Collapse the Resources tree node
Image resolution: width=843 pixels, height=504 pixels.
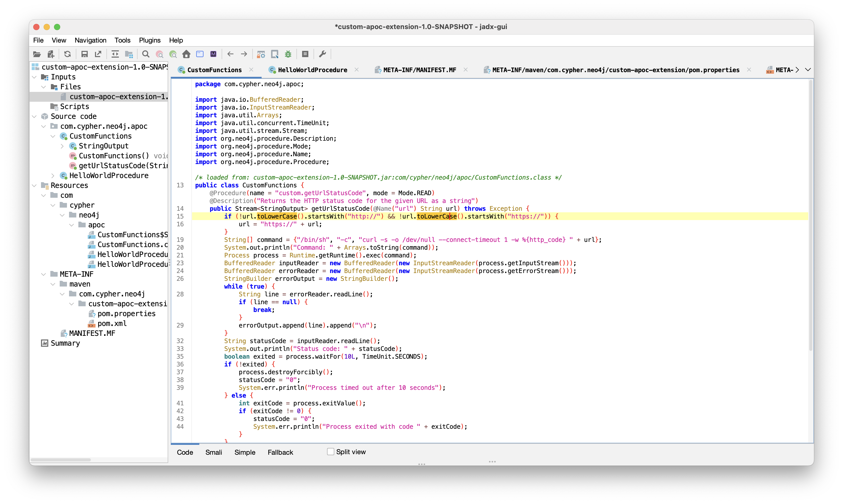point(34,186)
